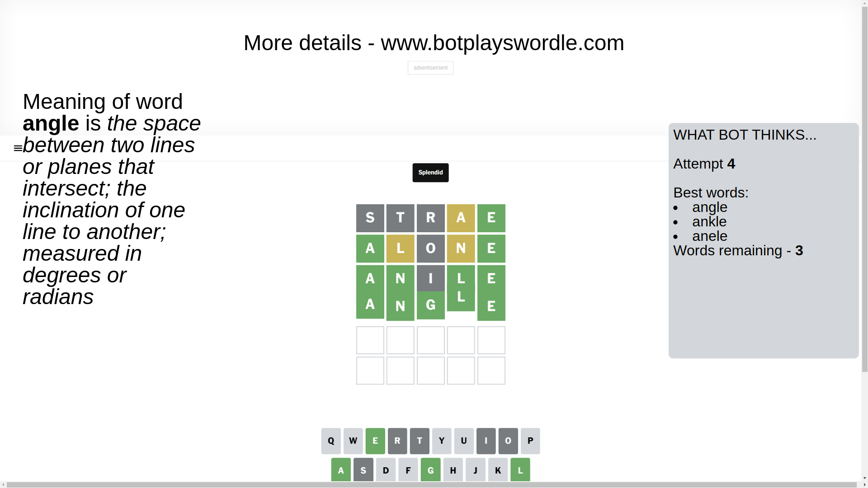Click the first empty tile in row five

(370, 340)
